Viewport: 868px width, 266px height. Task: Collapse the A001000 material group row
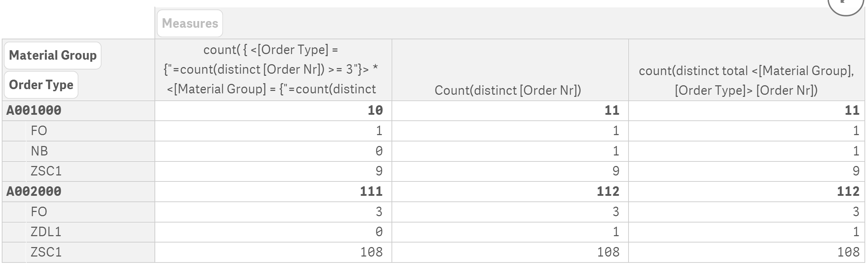34,110
